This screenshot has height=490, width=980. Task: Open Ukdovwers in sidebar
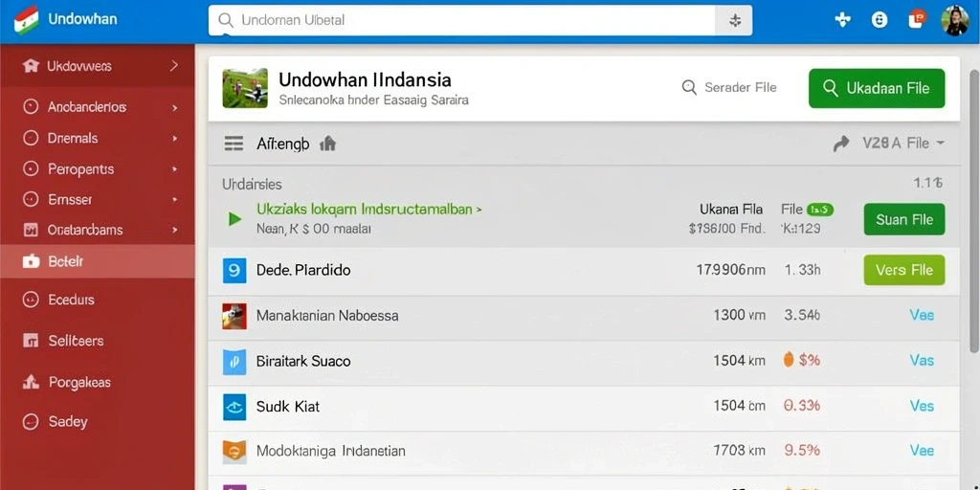(x=98, y=66)
